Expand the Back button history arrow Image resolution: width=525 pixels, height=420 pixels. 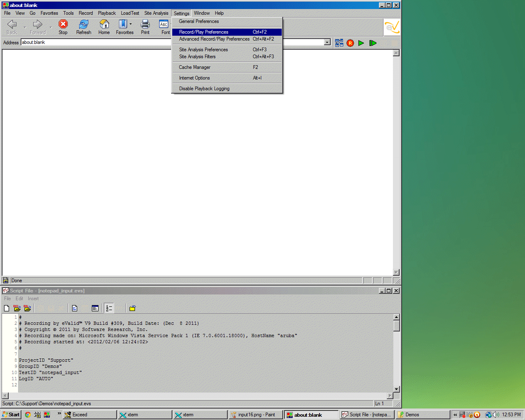[x=25, y=27]
